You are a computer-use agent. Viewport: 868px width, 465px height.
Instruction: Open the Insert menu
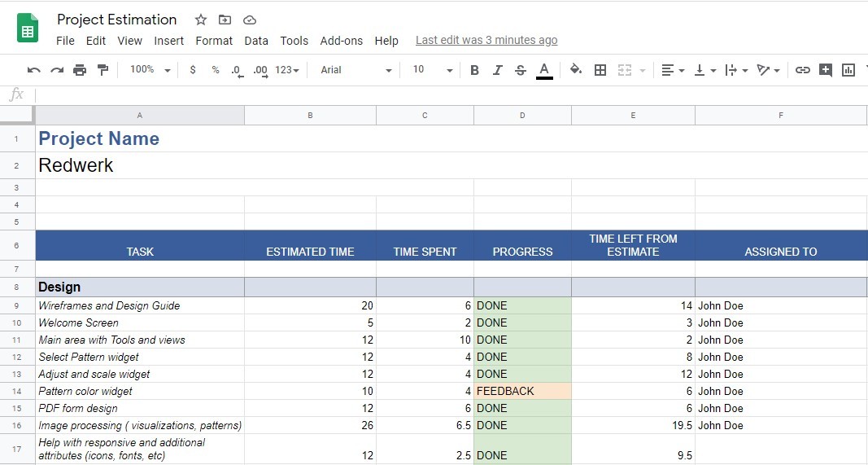point(169,41)
